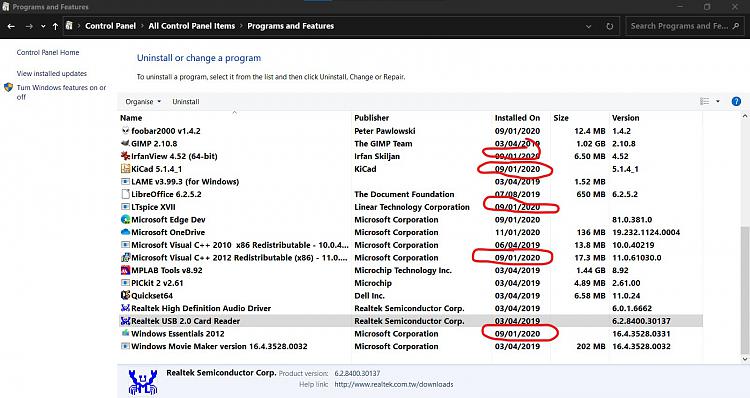Select the '650 MB' size cell

point(591,194)
